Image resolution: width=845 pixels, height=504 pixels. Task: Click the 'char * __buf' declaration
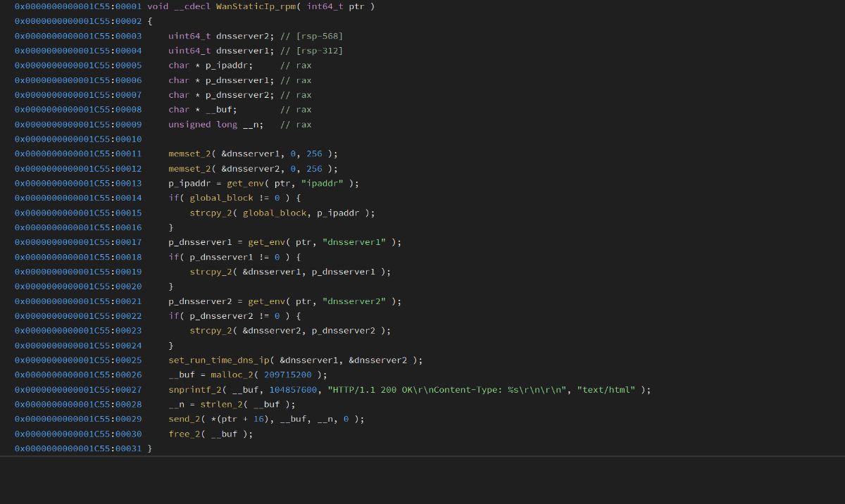click(x=203, y=110)
